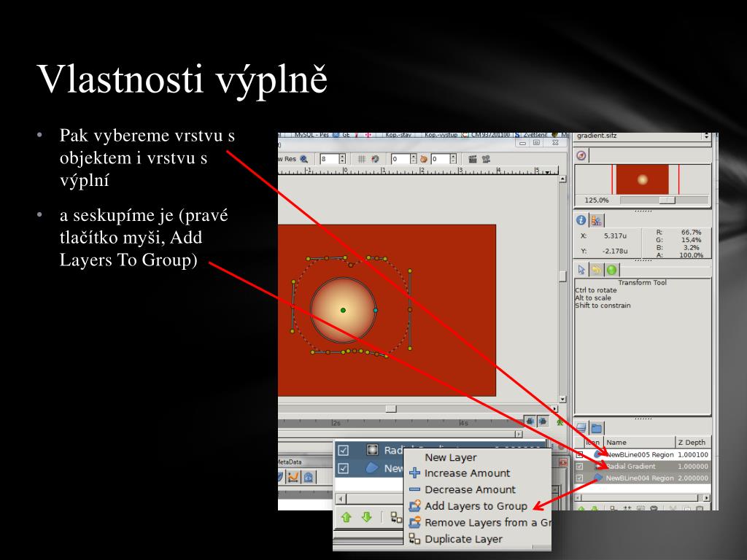Toggle visibility of NewBLine004 Region layer
The width and height of the screenshot is (747, 560).
(x=579, y=478)
